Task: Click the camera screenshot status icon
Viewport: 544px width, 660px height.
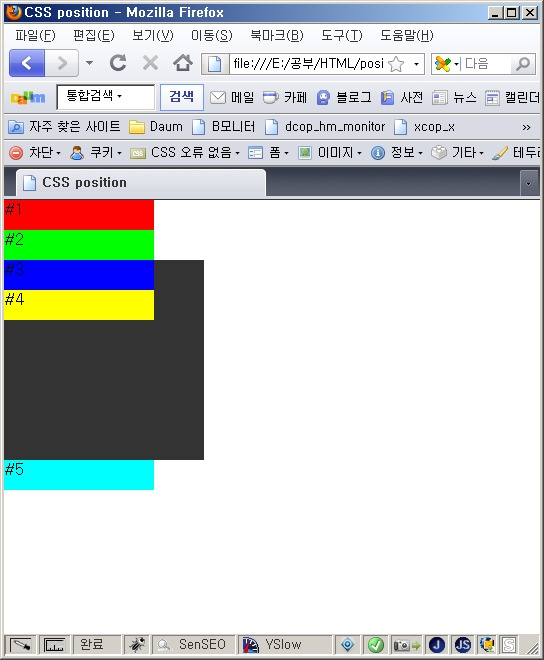Action: pos(407,644)
